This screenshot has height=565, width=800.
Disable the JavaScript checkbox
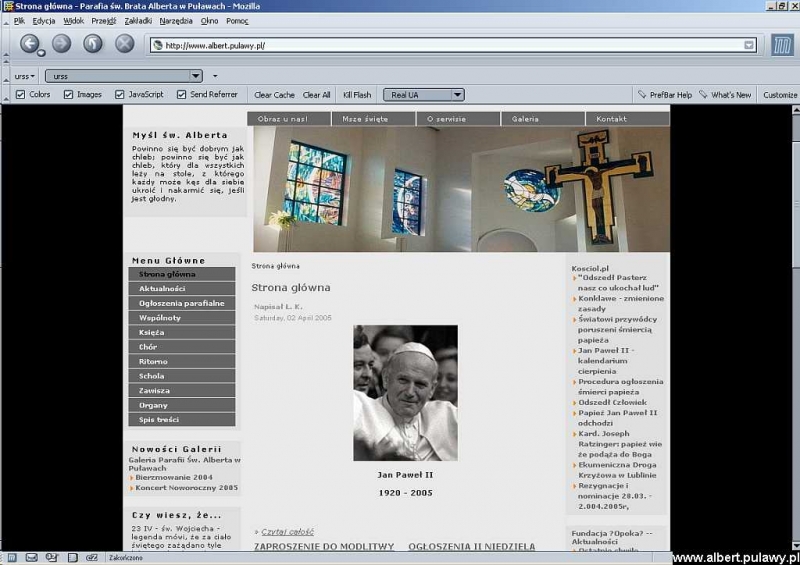point(119,94)
